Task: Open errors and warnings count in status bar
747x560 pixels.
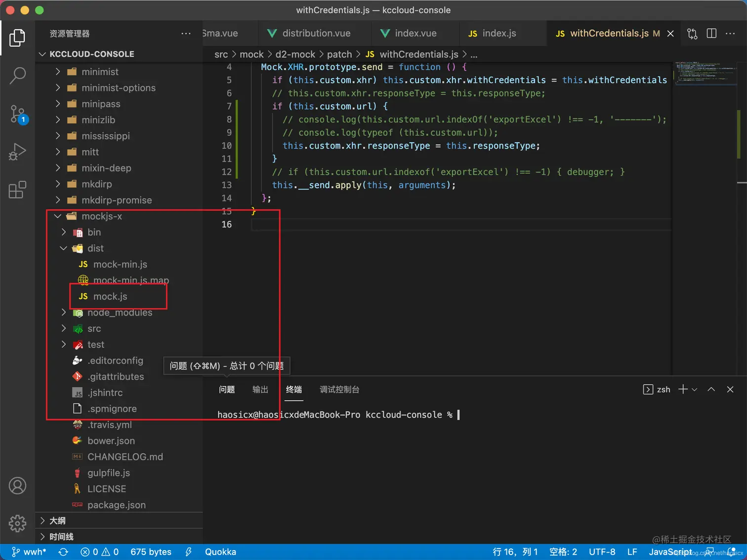Action: [99, 552]
